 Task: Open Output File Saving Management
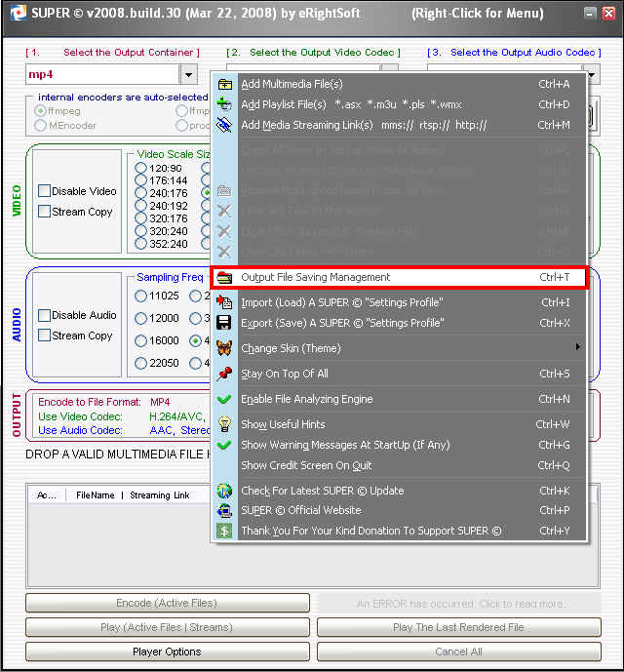399,277
